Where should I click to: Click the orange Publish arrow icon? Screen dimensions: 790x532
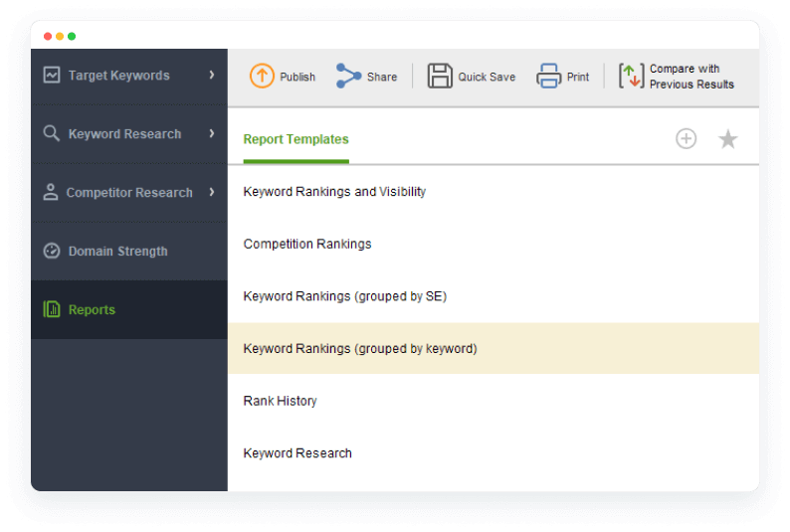[262, 76]
